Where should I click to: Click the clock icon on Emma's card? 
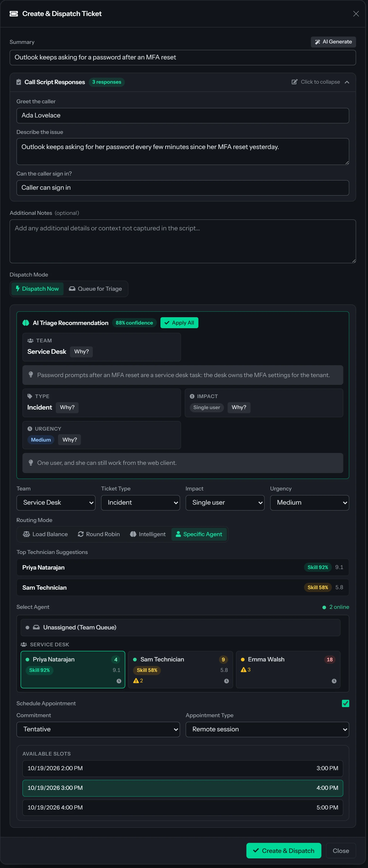point(334,681)
